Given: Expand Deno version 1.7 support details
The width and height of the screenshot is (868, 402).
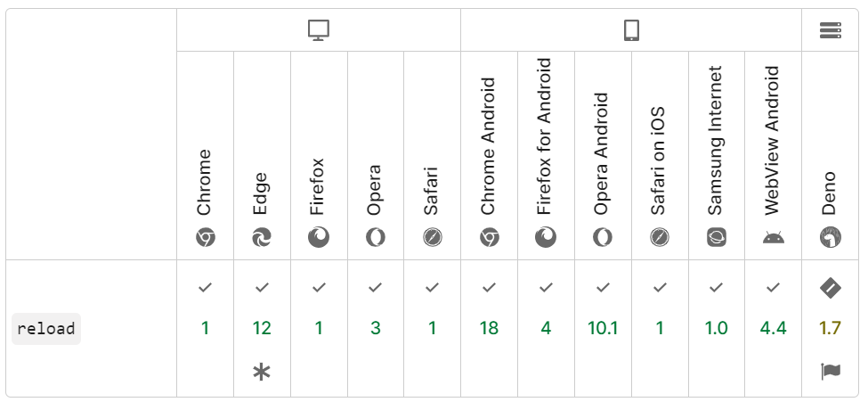Looking at the screenshot, I should [830, 328].
